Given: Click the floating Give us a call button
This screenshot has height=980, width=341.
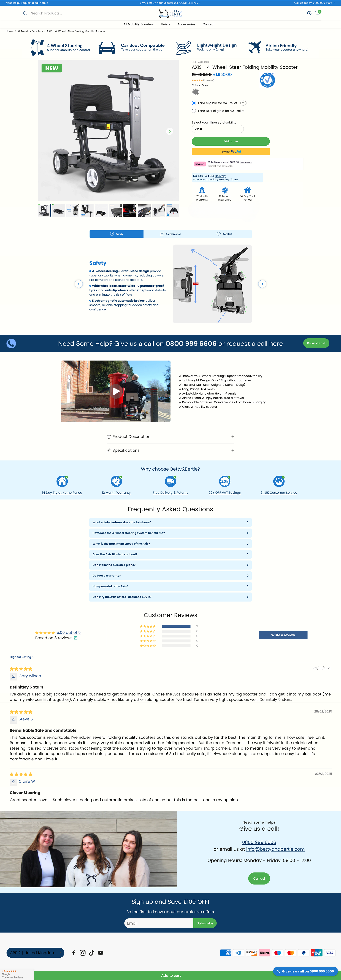Looking at the screenshot, I should (x=306, y=971).
